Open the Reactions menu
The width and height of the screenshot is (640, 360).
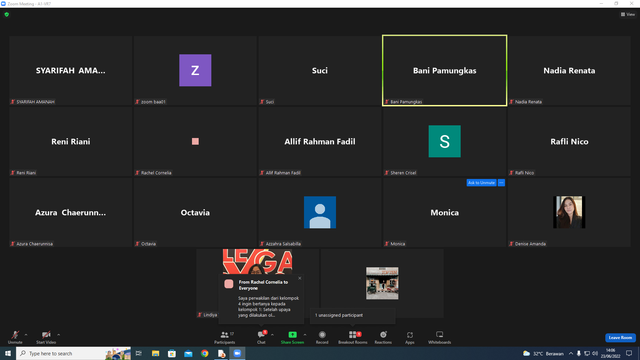click(383, 337)
